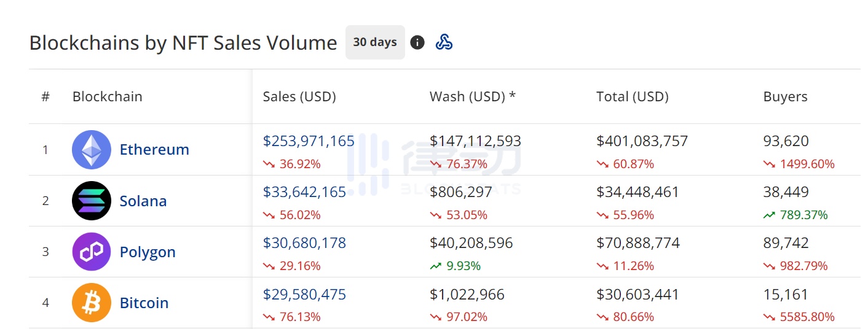Click the Bitcoin logo icon
The width and height of the screenshot is (868, 329).
click(92, 303)
